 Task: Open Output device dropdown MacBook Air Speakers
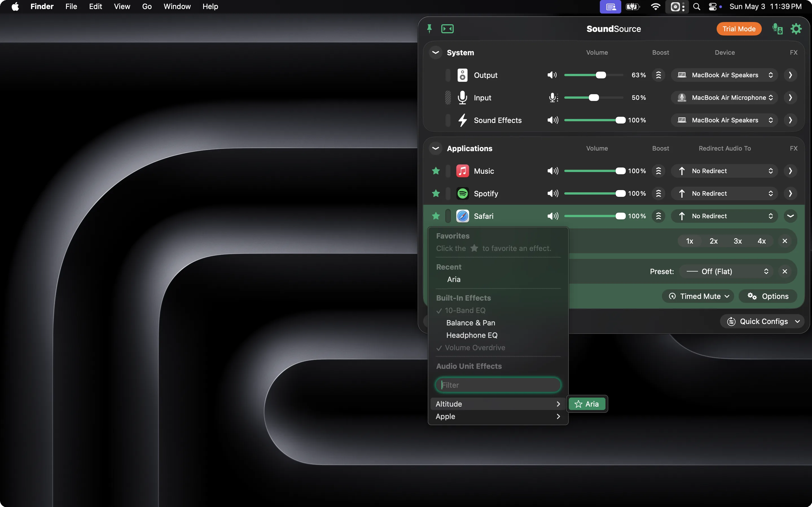click(x=724, y=75)
